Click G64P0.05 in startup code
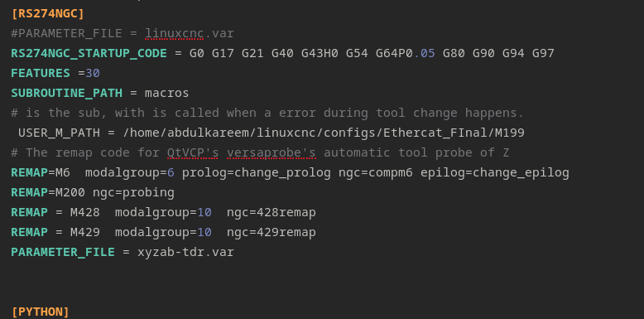The height and width of the screenshot is (319, 644). (x=405, y=53)
